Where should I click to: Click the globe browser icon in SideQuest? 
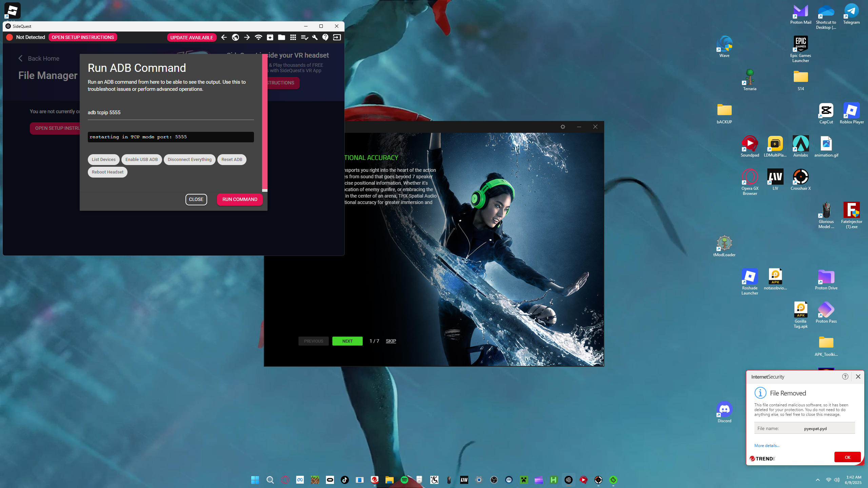point(235,37)
